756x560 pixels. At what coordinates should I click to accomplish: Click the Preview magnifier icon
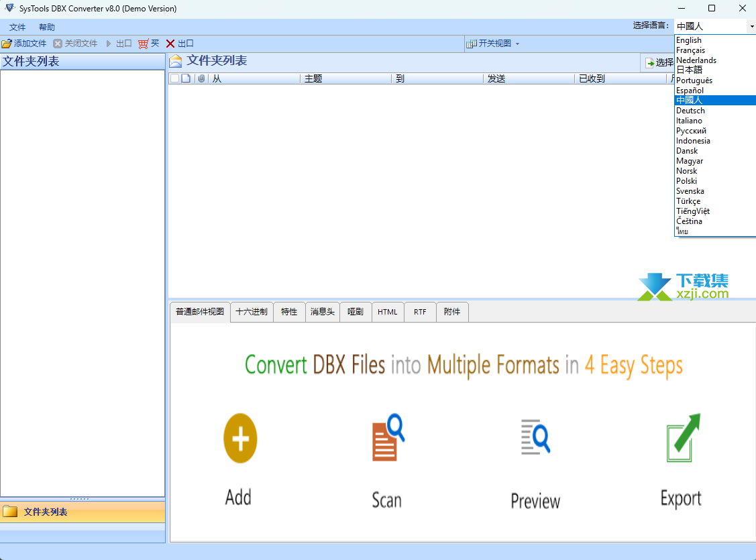click(535, 437)
